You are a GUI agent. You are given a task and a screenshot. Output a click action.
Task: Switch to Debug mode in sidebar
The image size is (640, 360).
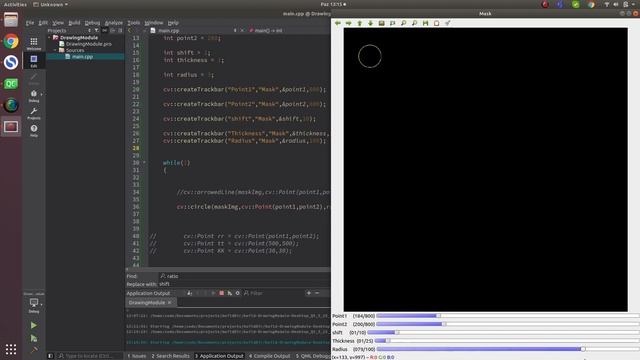[x=34, y=96]
